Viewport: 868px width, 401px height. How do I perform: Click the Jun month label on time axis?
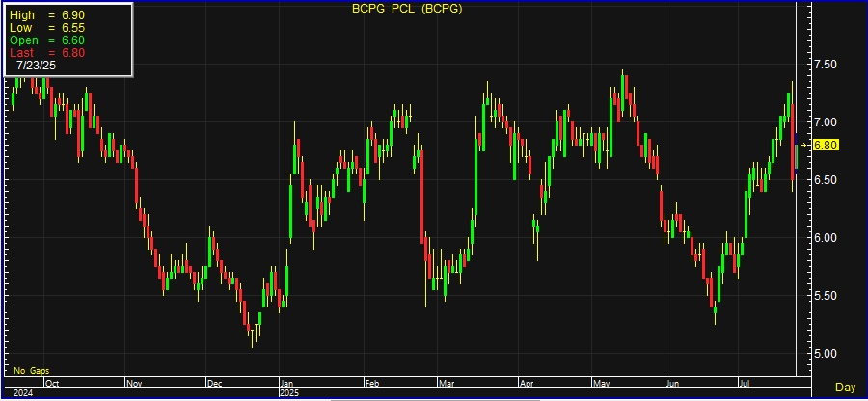click(x=672, y=382)
